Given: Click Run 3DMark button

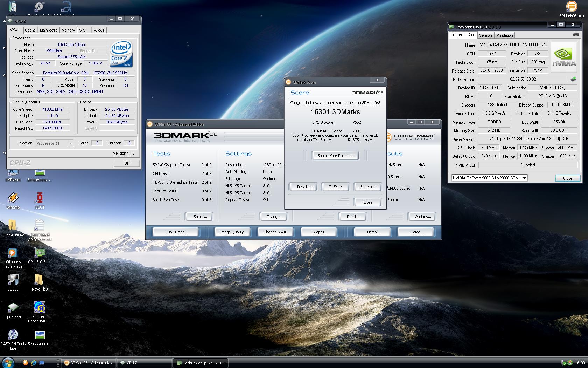Looking at the screenshot, I should pyautogui.click(x=175, y=232).
